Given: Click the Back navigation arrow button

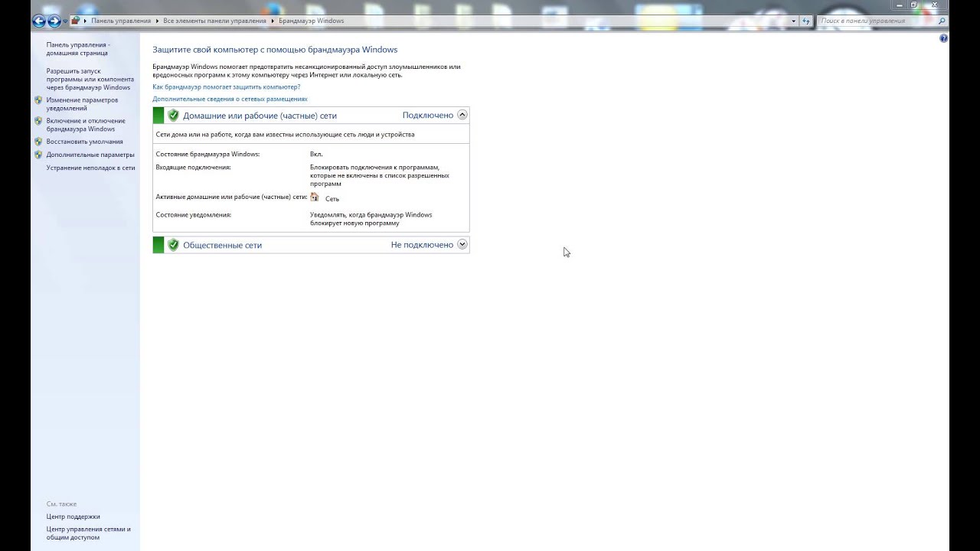Looking at the screenshot, I should [39, 21].
